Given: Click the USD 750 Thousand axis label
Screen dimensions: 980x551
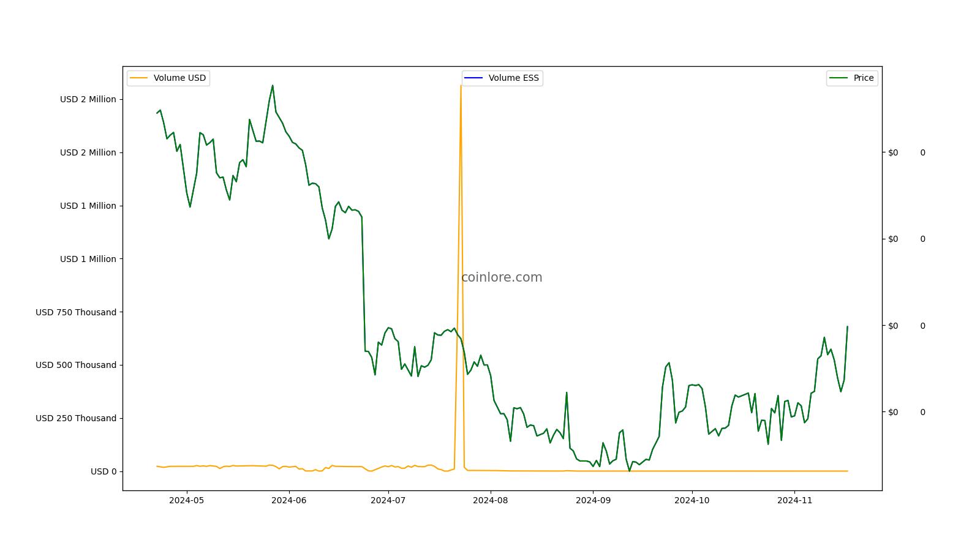Looking at the screenshot, I should (x=76, y=312).
